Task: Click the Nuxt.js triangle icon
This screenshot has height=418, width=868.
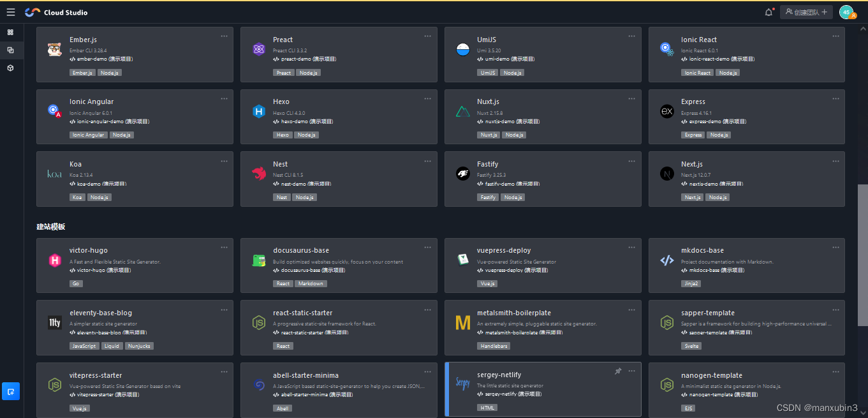Action: tap(462, 112)
